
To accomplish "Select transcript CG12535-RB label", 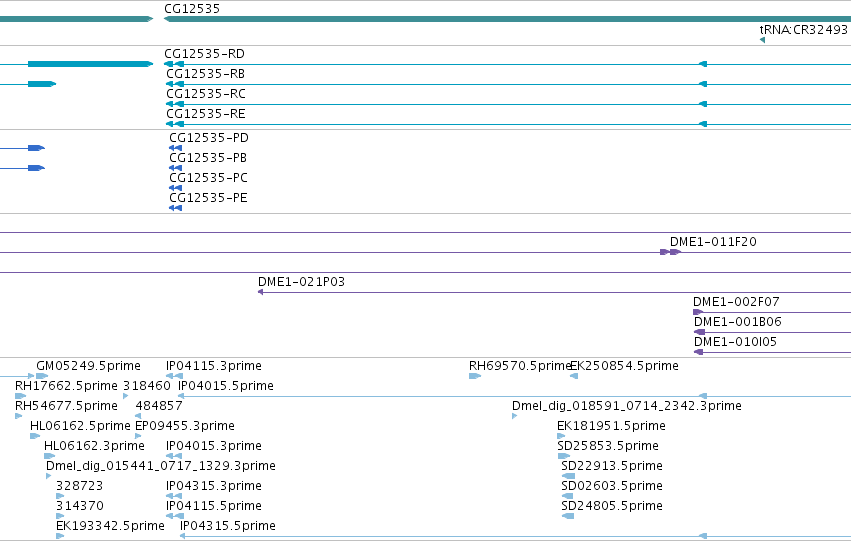I will pos(206,74).
